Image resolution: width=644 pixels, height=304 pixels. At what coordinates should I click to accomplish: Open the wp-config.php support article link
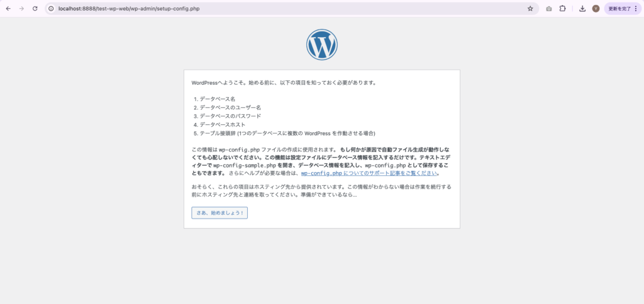[x=369, y=173]
